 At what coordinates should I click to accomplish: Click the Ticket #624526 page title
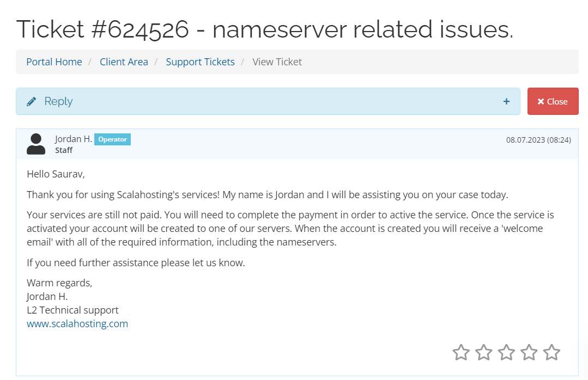pos(264,29)
